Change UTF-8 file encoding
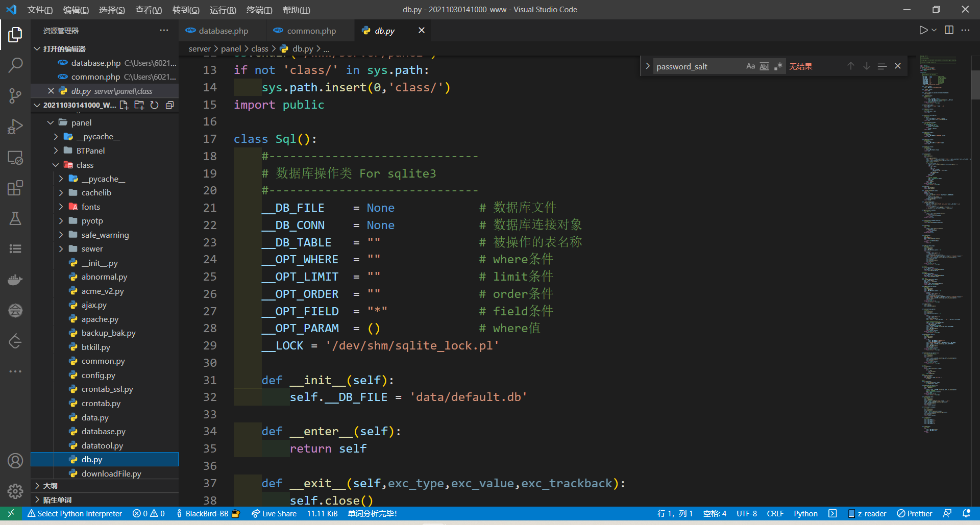Screen dimensions: 980x525 pos(746,513)
